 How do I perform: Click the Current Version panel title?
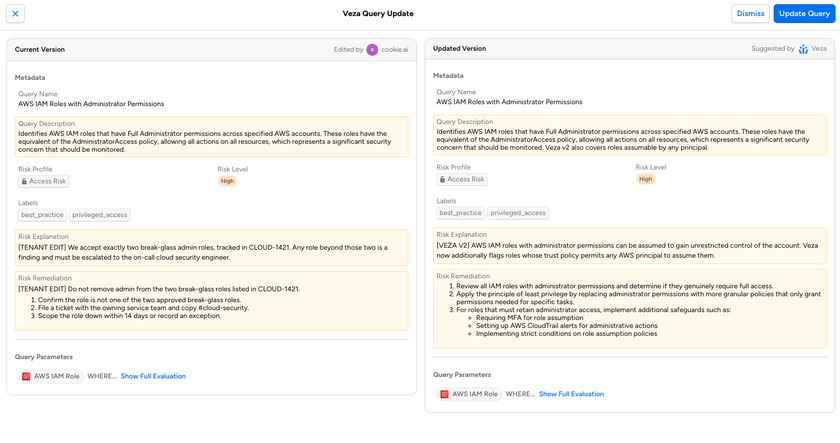[x=40, y=49]
